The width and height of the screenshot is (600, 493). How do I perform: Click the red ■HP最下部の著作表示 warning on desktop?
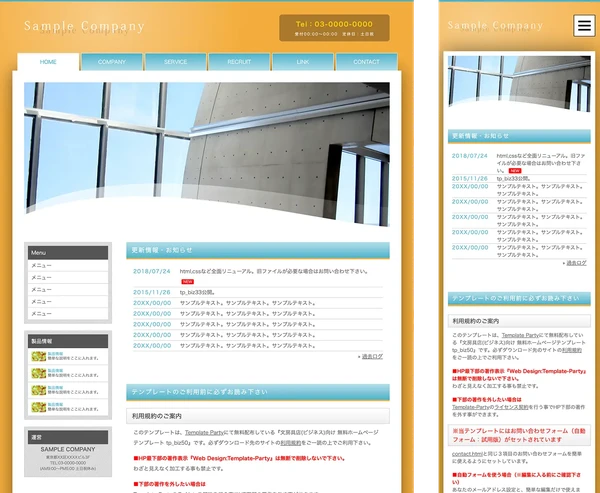pos(240,458)
